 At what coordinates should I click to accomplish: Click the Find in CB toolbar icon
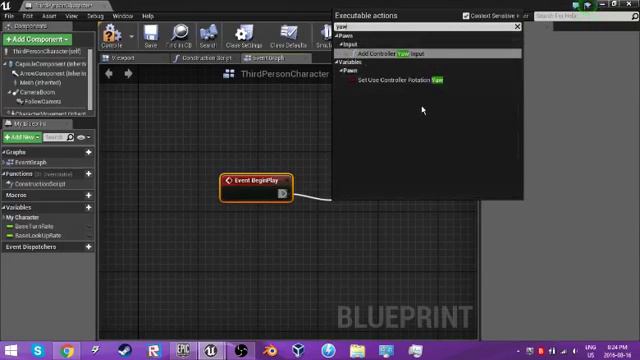click(179, 36)
